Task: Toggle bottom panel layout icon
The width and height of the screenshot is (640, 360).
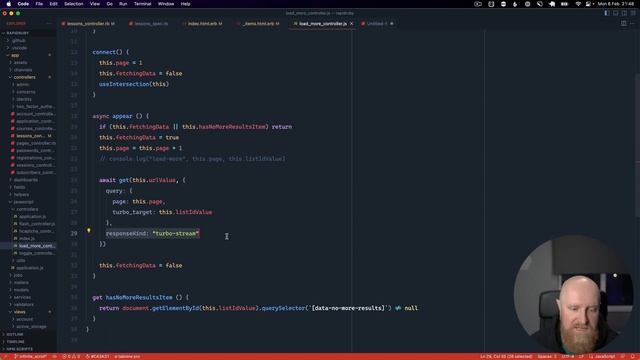Action: (616, 13)
